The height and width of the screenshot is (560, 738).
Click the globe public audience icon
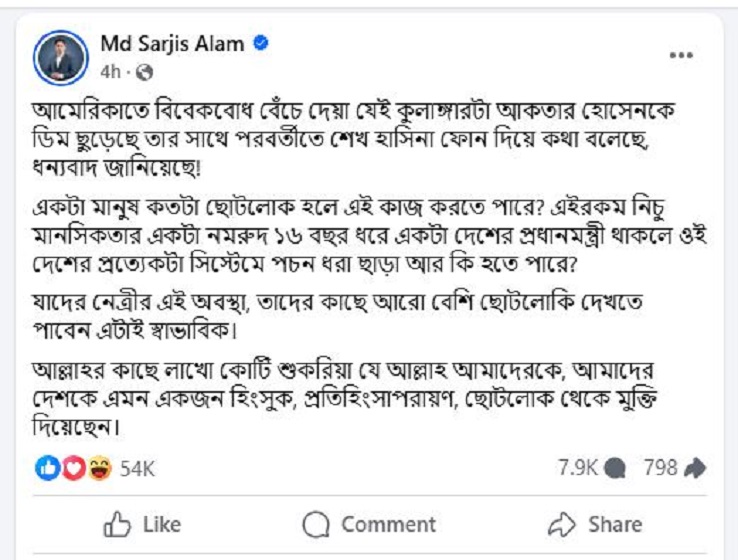(144, 72)
